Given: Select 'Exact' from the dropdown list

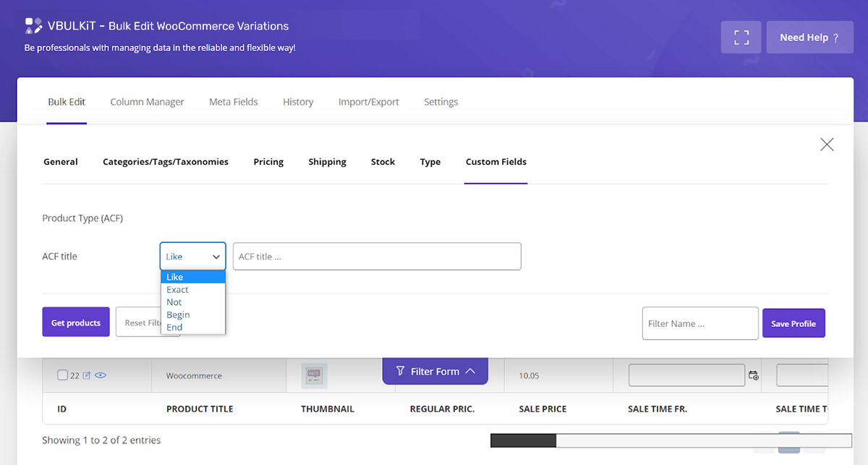Looking at the screenshot, I should point(178,289).
